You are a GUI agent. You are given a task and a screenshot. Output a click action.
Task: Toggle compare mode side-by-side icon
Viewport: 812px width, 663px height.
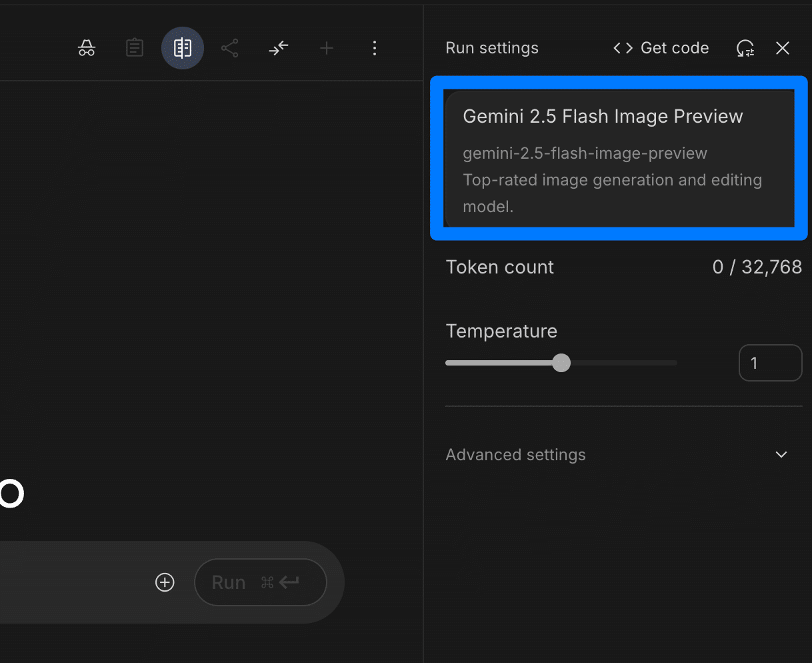[183, 48]
